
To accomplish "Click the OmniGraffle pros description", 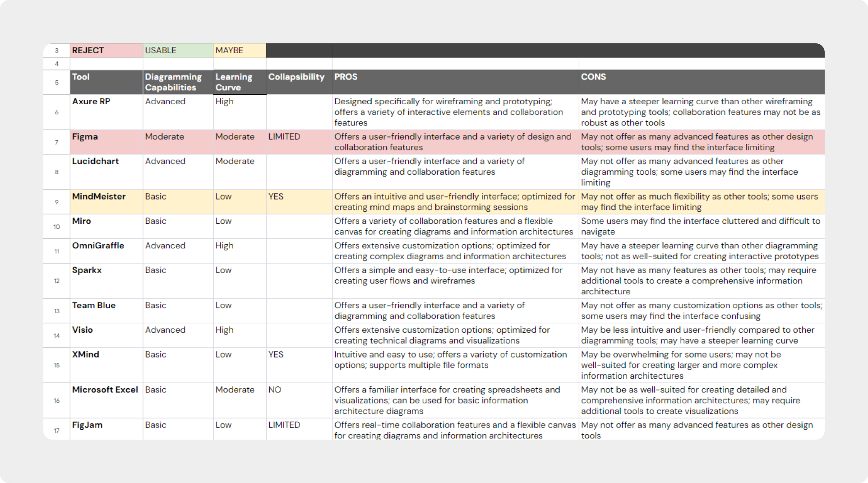I will (456, 251).
